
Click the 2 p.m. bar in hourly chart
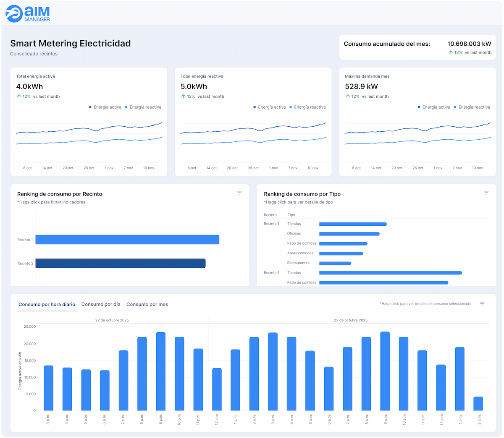coord(478,404)
